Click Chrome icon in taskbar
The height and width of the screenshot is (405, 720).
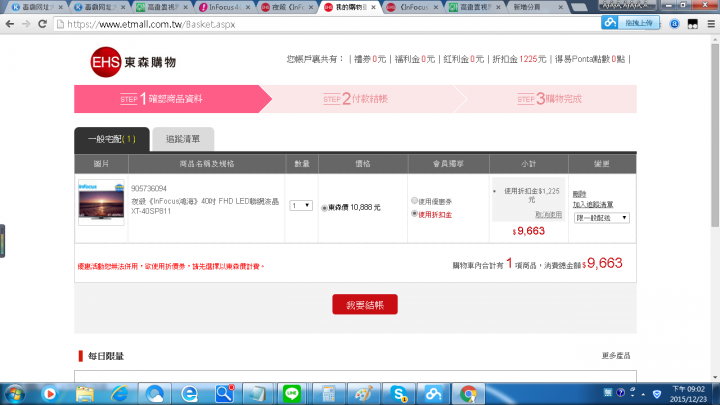(468, 394)
